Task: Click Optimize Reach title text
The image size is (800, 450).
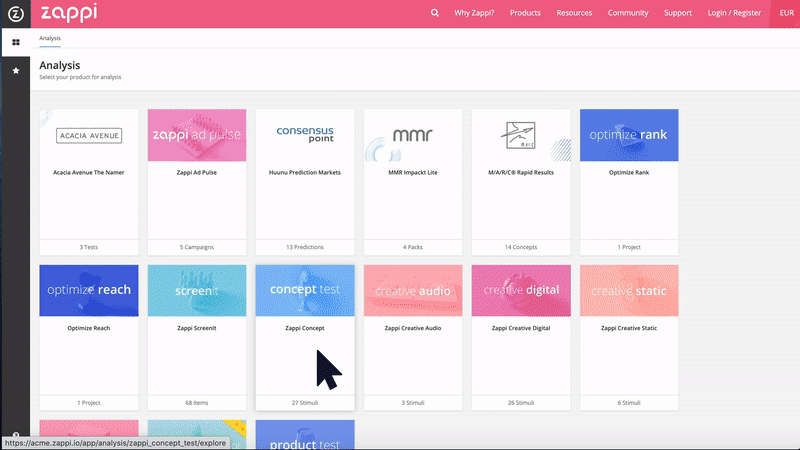Action: [x=89, y=328]
